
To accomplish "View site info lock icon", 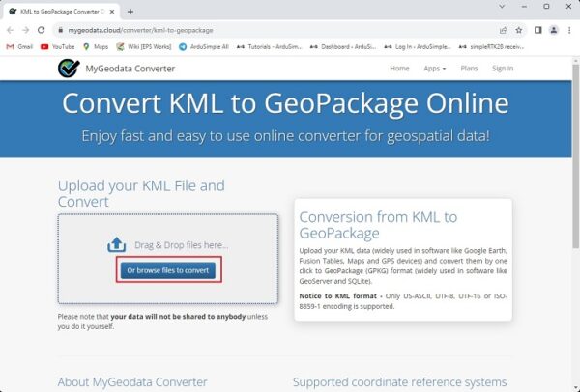I will pos(60,30).
